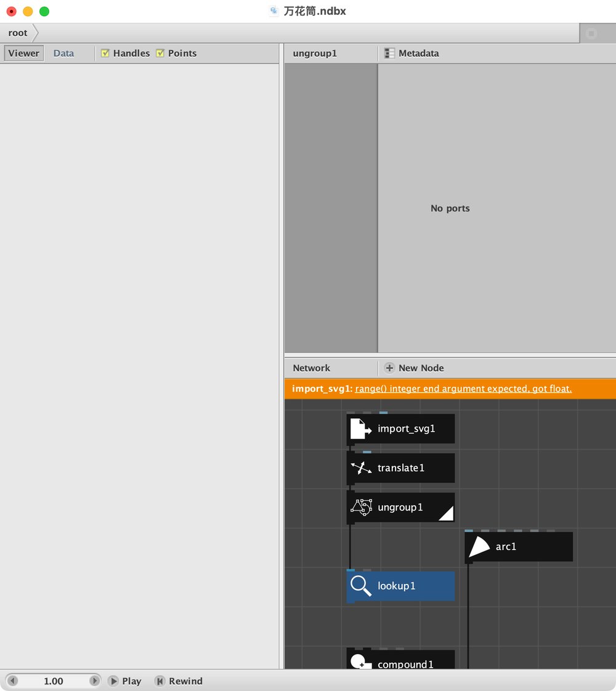The width and height of the screenshot is (616, 691).
Task: Click the rendered-node flag on ungroup1
Action: [x=446, y=514]
